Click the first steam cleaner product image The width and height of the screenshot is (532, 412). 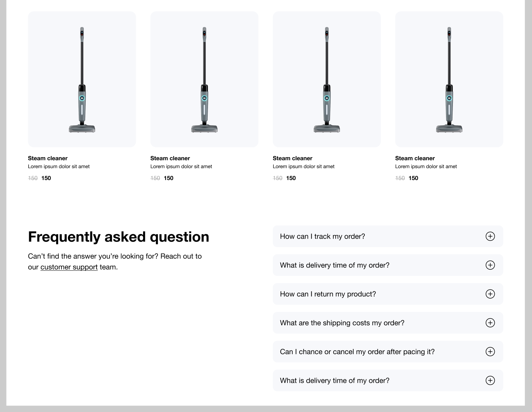coord(82,80)
